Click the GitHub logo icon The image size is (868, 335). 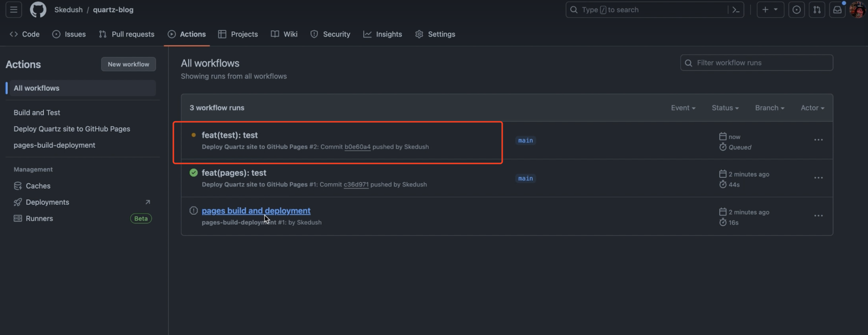[x=38, y=10]
